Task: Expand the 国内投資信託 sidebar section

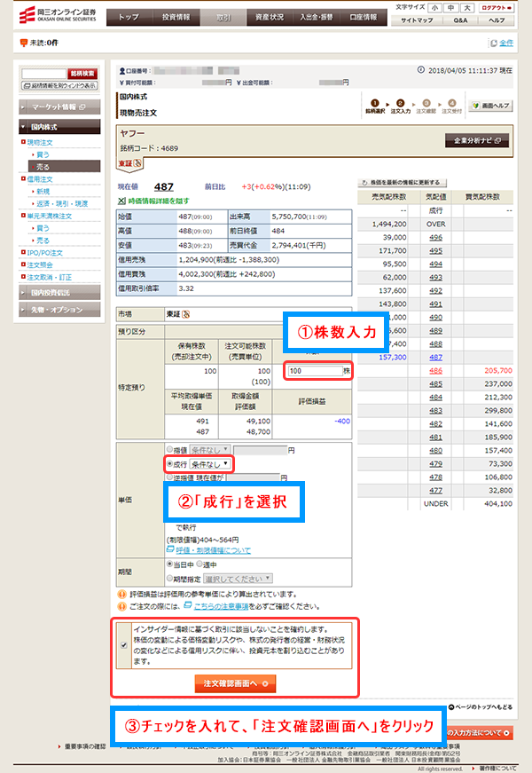Action: click(59, 292)
